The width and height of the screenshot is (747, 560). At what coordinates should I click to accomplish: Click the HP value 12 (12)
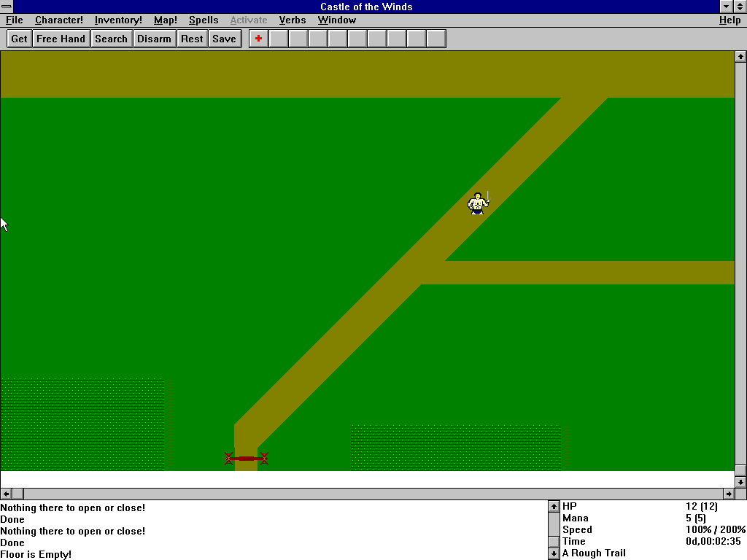pyautogui.click(x=701, y=506)
